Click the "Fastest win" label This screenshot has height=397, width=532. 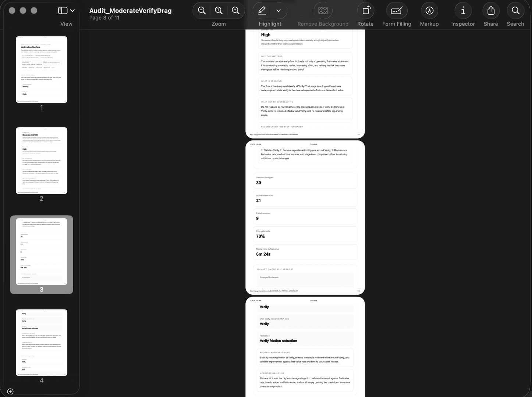pyautogui.click(x=265, y=336)
